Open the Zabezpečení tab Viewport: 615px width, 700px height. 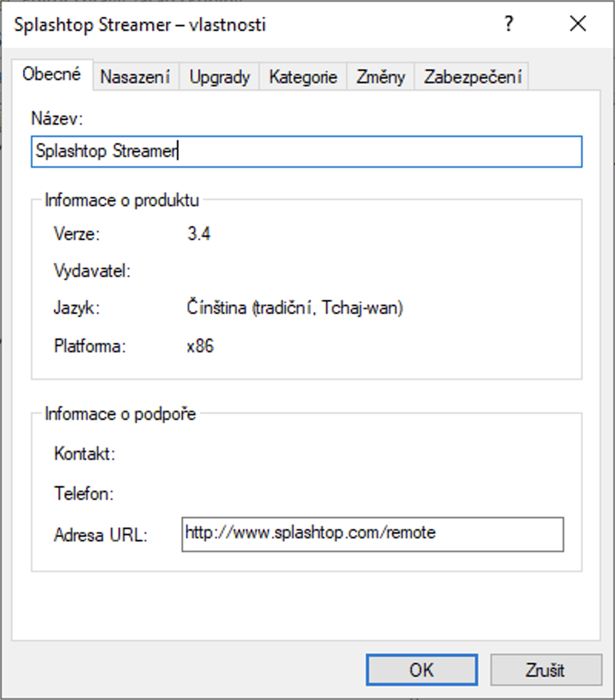tap(473, 77)
